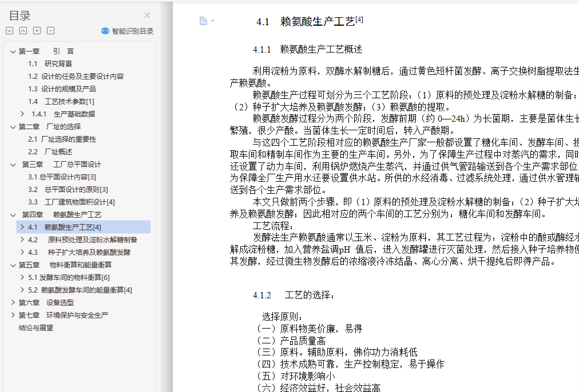Image resolution: width=579 pixels, height=392 pixels.
Task: Click the 目录 panel title
Action: [19, 15]
